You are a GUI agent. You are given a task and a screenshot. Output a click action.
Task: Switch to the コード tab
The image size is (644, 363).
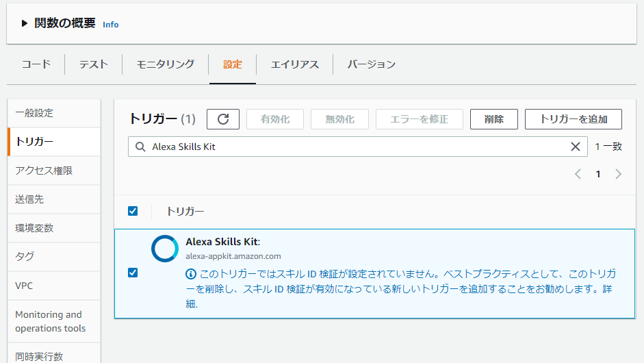click(36, 64)
